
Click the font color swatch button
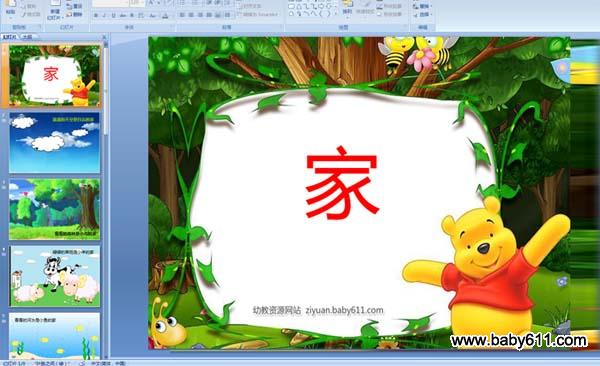[165, 16]
